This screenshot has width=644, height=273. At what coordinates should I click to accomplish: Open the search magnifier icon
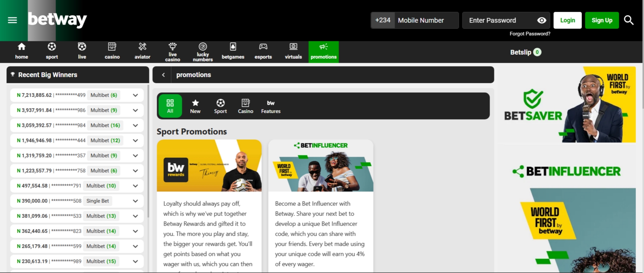[629, 20]
